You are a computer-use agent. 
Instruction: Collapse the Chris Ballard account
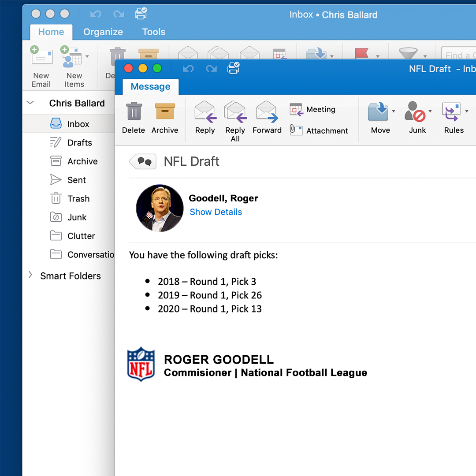[x=30, y=103]
